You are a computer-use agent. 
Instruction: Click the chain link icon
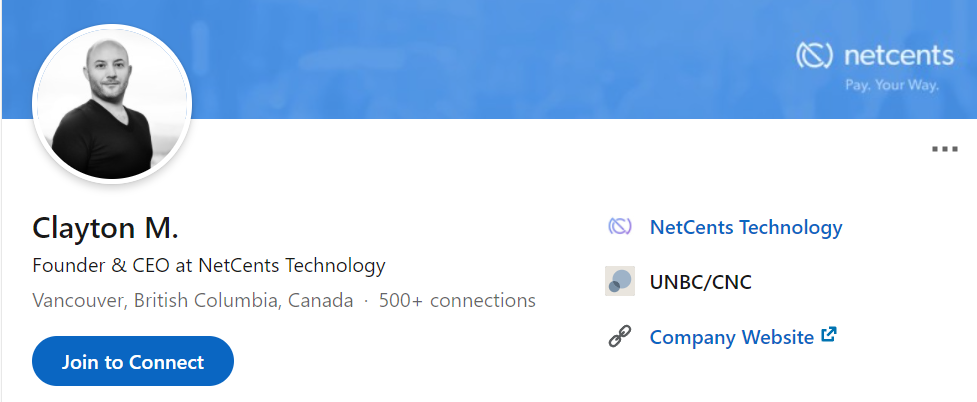coord(620,337)
